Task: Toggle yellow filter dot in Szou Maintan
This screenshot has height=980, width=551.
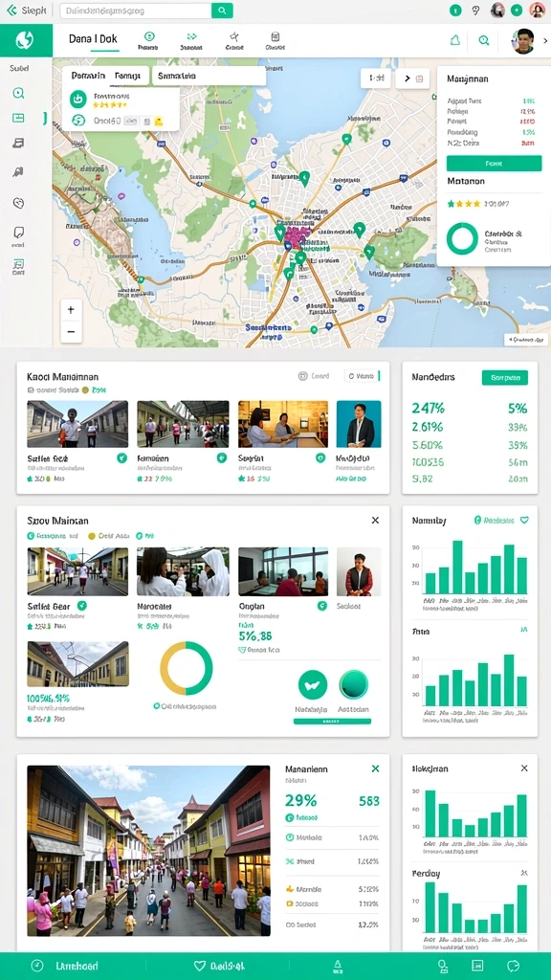Action: [92, 536]
